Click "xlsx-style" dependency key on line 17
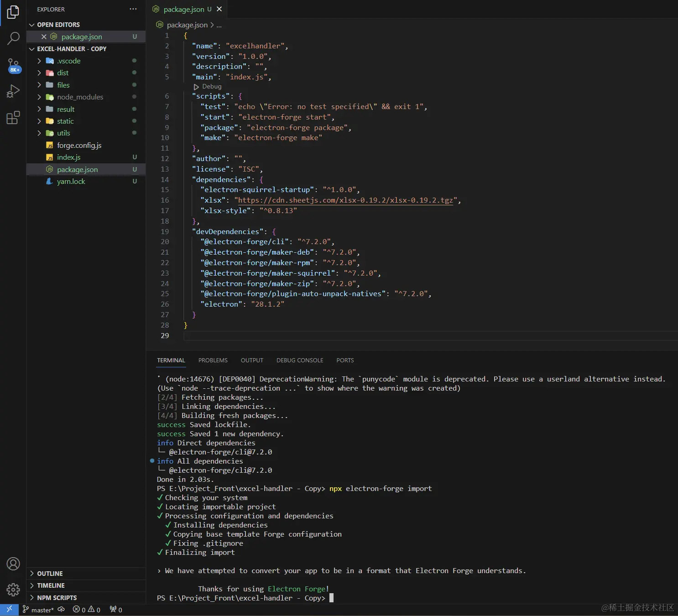This screenshot has height=616, width=678. 225,211
